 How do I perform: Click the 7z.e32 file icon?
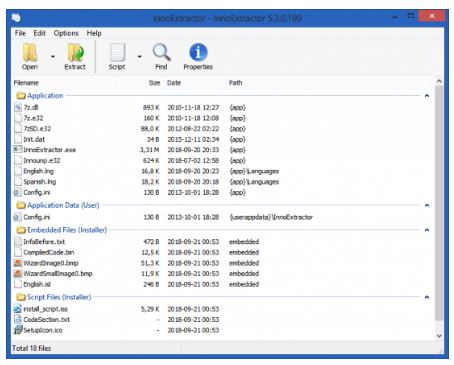18,118
